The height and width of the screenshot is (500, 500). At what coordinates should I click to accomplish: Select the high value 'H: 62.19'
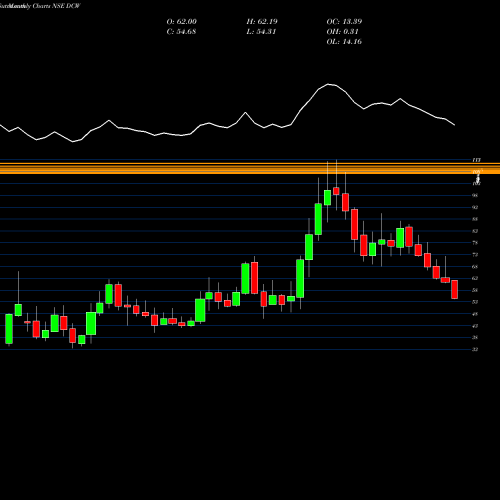click(262, 22)
